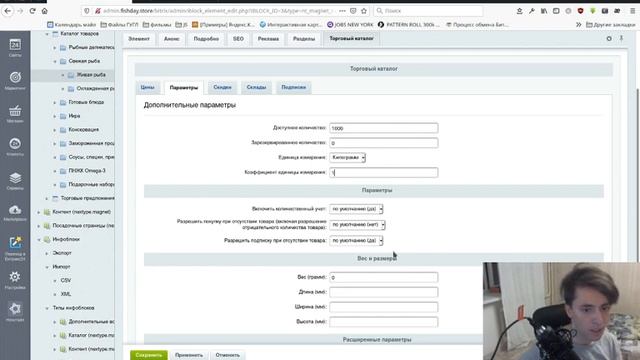Open the Маркетинг sidebar icon
640x360 pixels.
coord(15,80)
